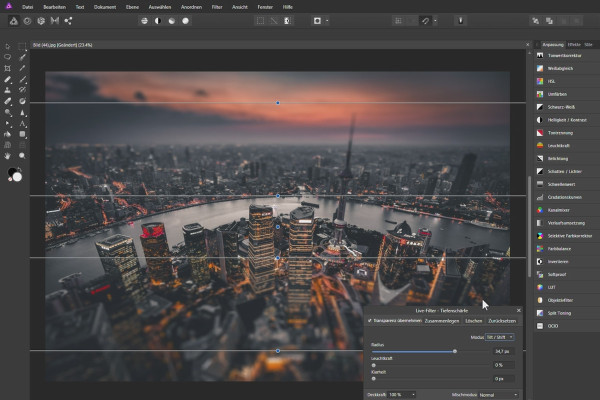Image resolution: width=600 pixels, height=400 pixels.
Task: Select the Flood Fill bucket tool
Action: point(8,134)
